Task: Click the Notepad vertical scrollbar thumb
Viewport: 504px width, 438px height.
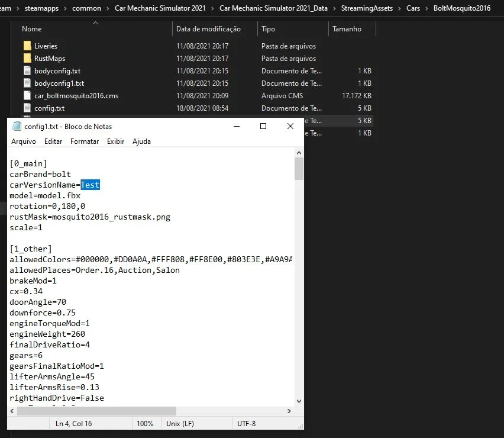Action: pos(299,169)
